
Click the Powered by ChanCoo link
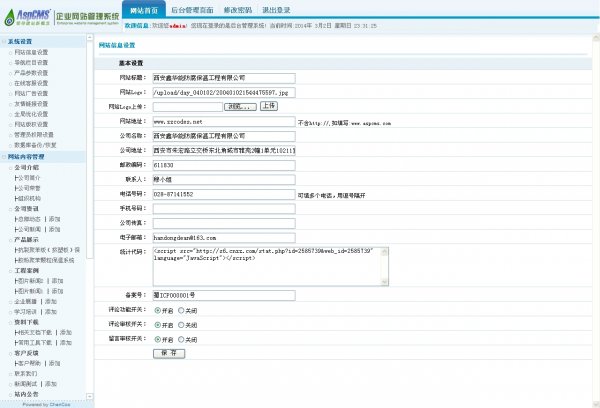[46, 405]
